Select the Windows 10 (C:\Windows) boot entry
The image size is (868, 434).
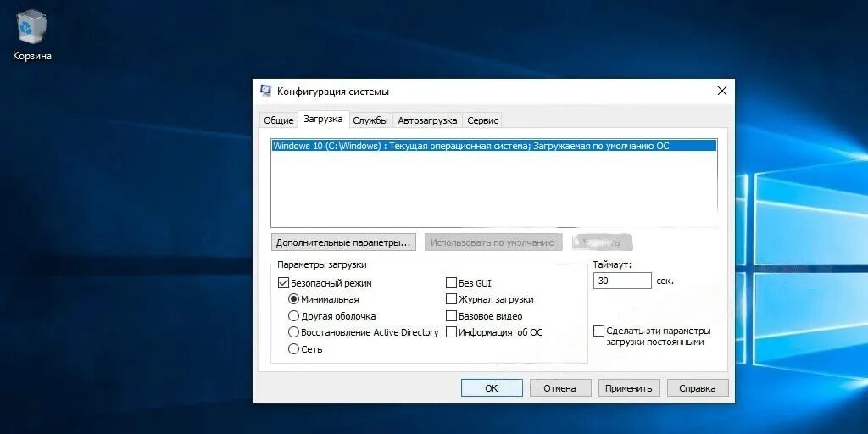pos(494,146)
